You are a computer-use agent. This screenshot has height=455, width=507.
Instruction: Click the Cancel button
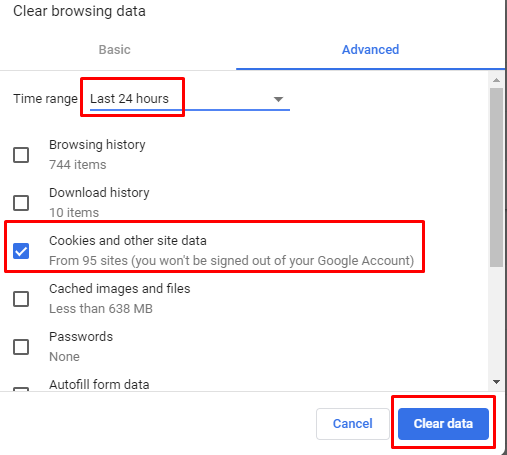(353, 424)
